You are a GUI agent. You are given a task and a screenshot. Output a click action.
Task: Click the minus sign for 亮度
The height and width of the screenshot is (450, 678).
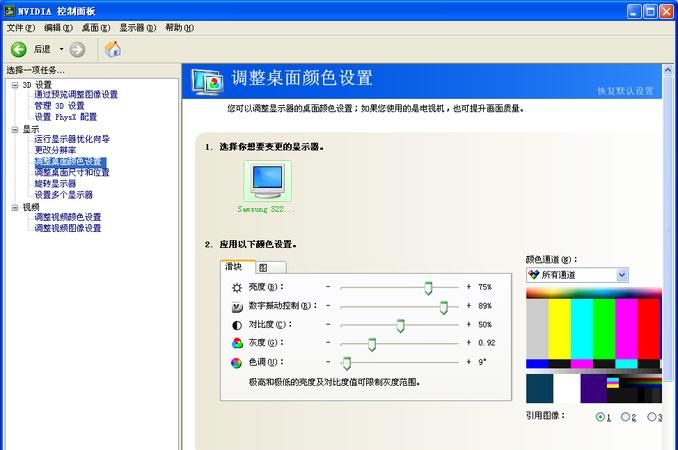328,287
